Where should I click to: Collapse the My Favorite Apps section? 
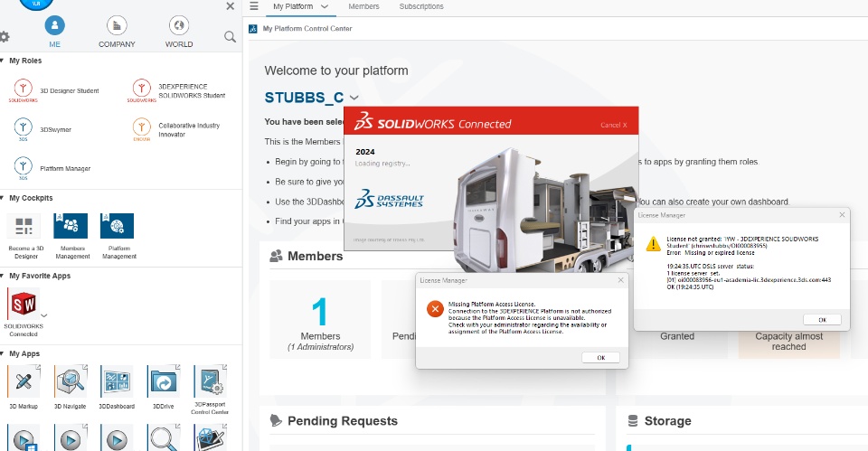click(2, 276)
